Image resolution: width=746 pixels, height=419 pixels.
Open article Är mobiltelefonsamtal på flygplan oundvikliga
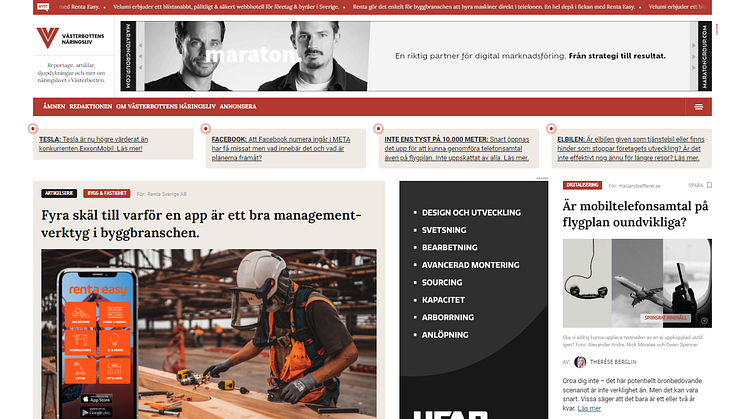(x=635, y=214)
